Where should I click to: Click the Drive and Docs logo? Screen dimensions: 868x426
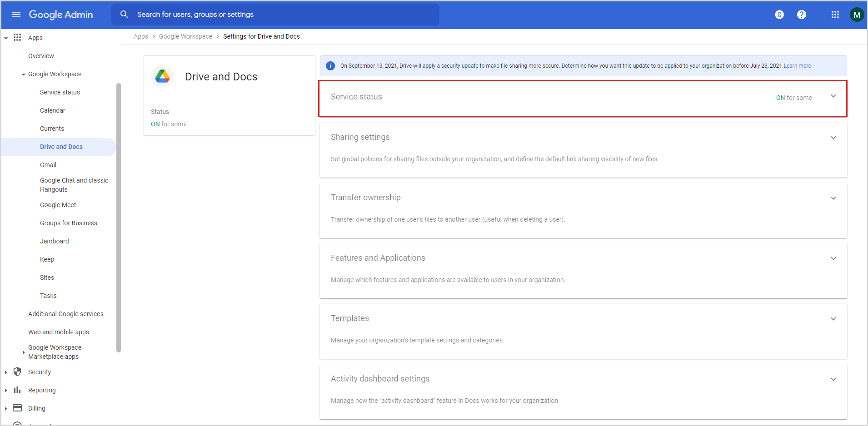(x=162, y=76)
